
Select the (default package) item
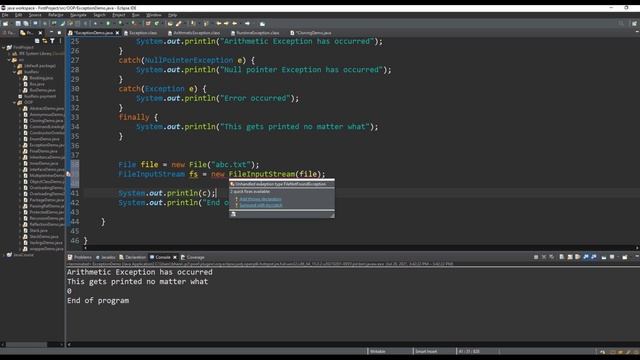40,66
